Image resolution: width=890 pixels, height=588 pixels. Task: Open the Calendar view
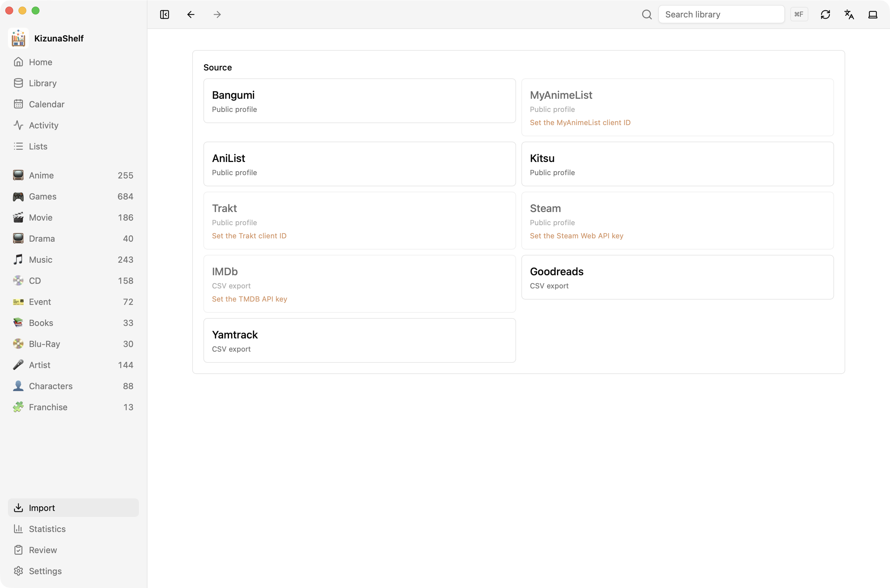click(x=73, y=104)
